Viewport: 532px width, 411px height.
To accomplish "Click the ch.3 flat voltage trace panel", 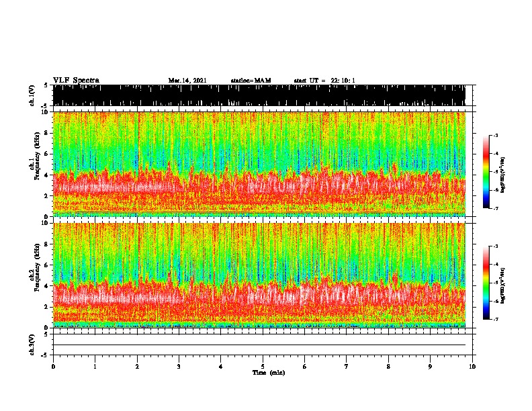I will coord(263,345).
